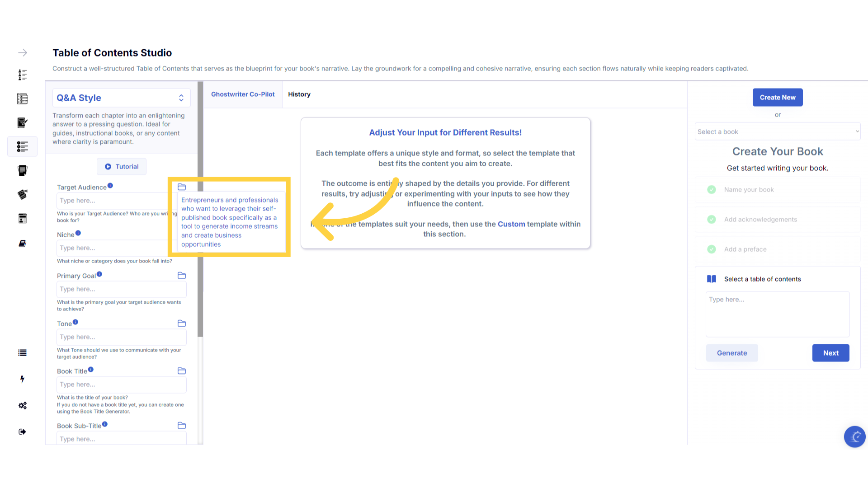Click the Book Title input field
The image size is (868, 488).
tap(121, 385)
